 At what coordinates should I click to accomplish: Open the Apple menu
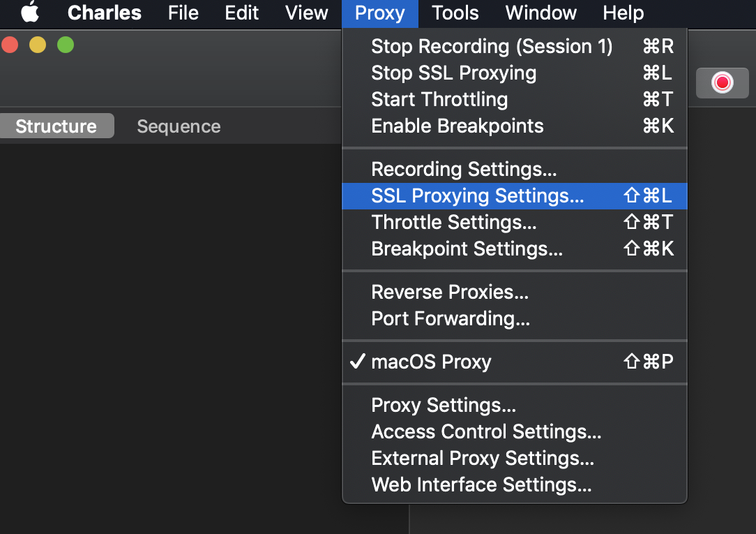click(x=30, y=12)
